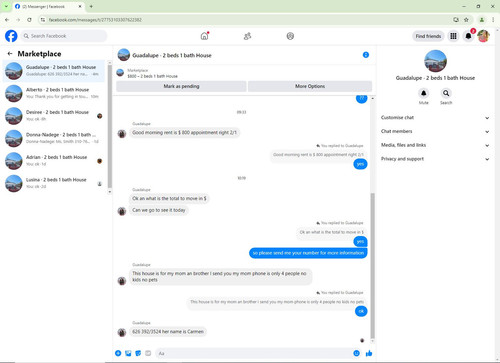Click the Facebook logo
This screenshot has width=500, height=363.
11,36
